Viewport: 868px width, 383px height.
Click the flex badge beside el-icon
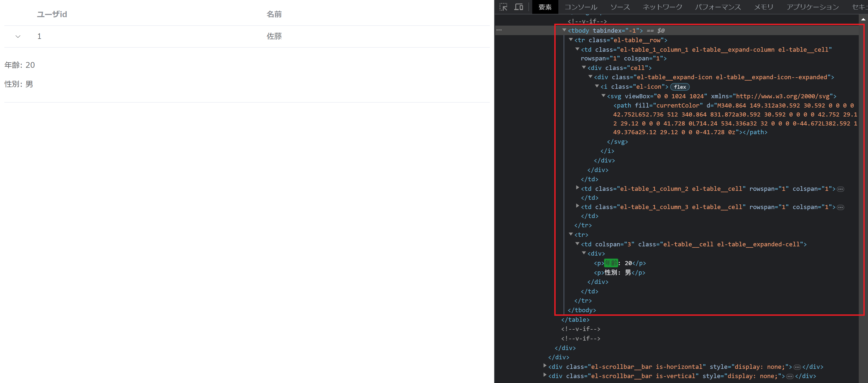[x=680, y=87]
